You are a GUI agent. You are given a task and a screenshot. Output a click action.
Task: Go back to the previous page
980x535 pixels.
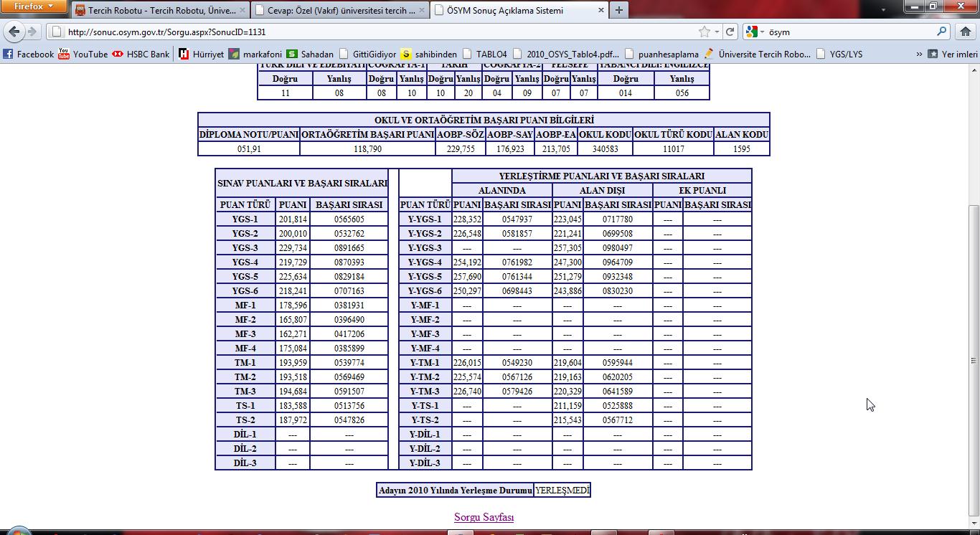coord(14,32)
